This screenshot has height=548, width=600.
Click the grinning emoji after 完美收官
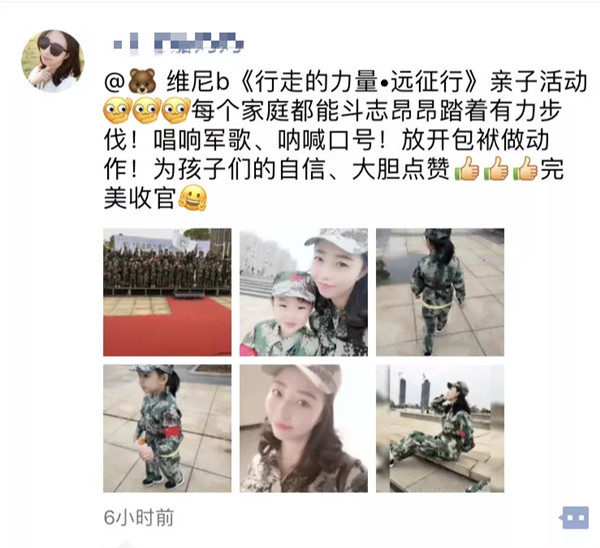click(193, 198)
